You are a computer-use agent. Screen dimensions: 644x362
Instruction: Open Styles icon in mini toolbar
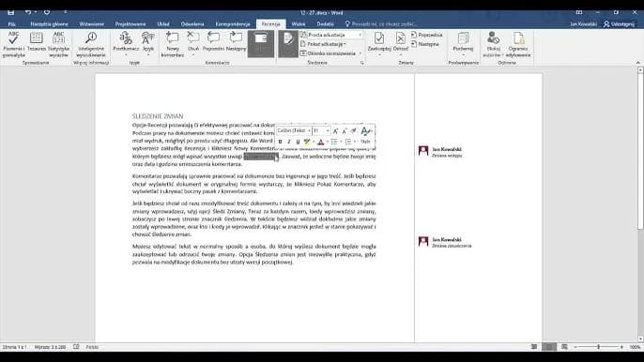coord(365,131)
